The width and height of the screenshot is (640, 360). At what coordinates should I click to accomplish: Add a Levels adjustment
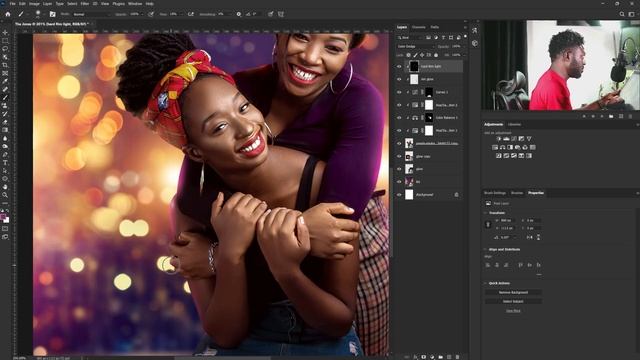(x=506, y=139)
